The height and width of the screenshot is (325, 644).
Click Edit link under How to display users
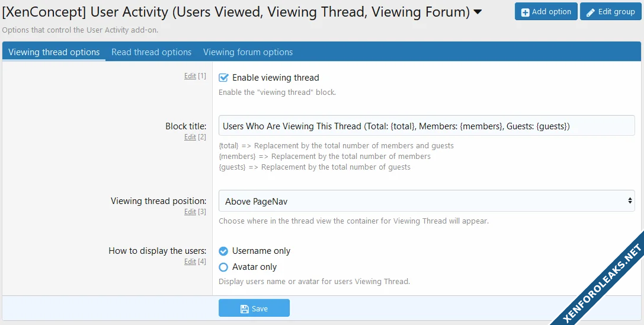point(190,262)
